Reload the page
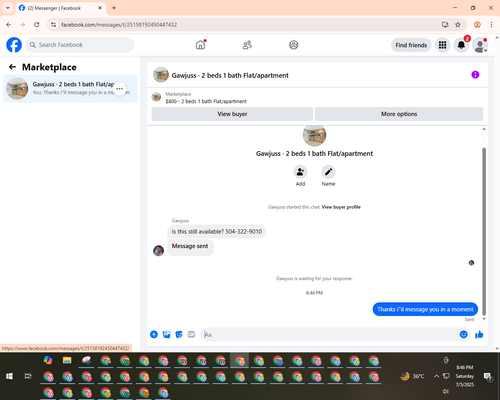This screenshot has height=400, width=500. [x=37, y=24]
